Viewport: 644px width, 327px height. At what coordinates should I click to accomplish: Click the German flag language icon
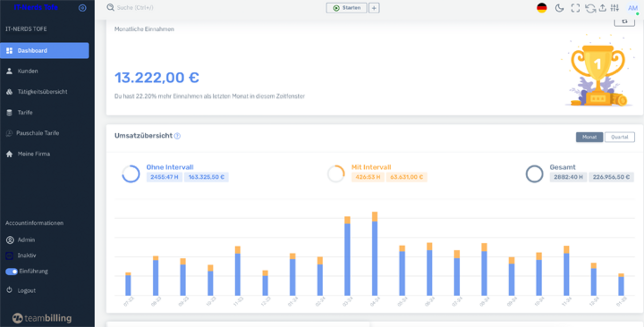coord(542,8)
